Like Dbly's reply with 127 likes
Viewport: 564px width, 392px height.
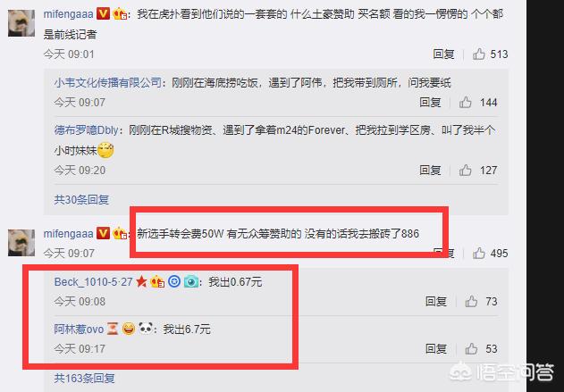pos(465,171)
